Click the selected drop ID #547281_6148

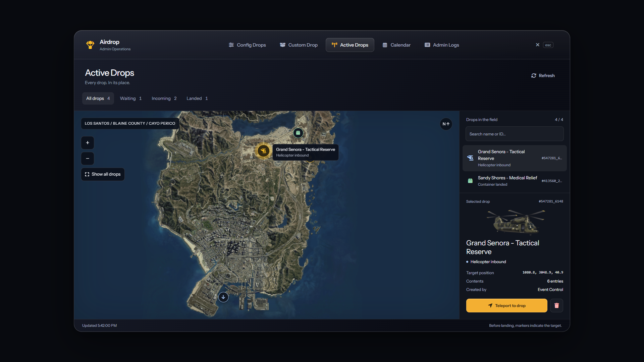click(x=551, y=201)
